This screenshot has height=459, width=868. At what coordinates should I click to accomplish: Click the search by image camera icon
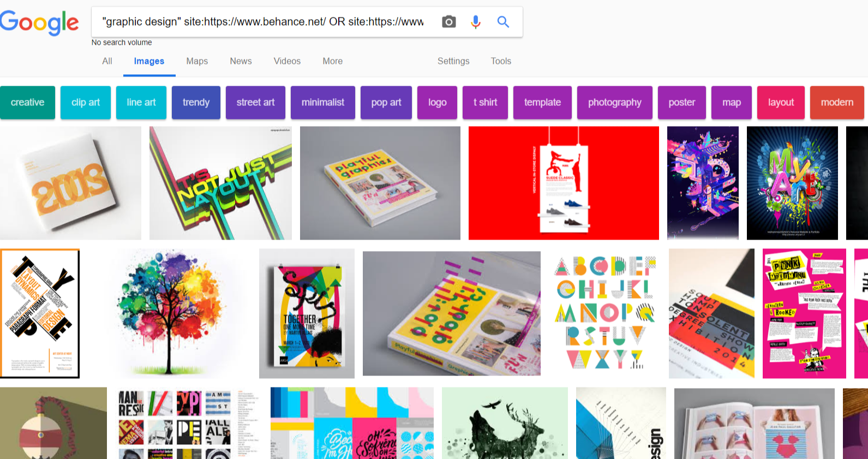click(x=448, y=22)
